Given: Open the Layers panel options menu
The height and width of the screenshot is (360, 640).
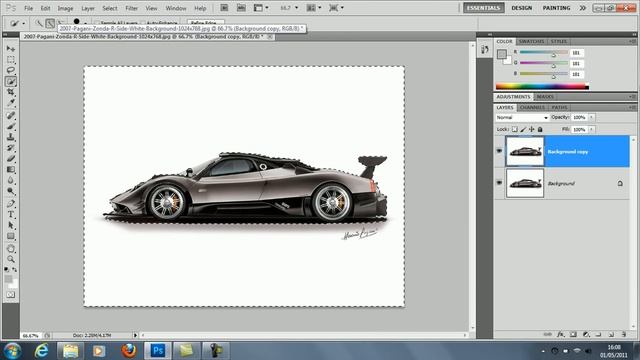Looking at the screenshot, I should coord(632,107).
